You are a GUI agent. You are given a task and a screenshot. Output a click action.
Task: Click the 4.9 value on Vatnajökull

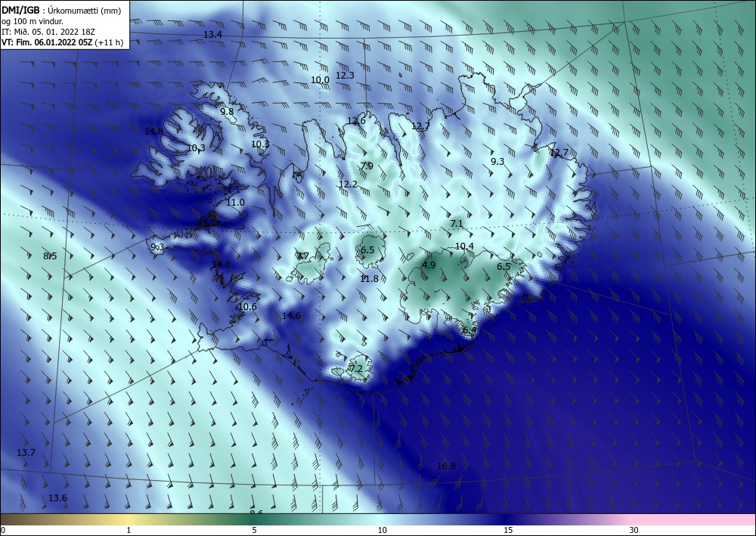pos(429,265)
